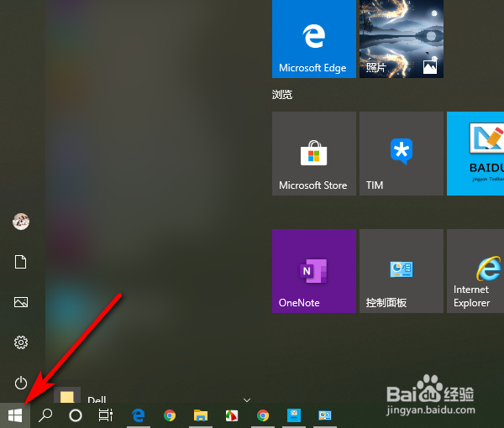The image size is (504, 428).
Task: Open Pictures from the Start sidebar
Action: point(21,302)
